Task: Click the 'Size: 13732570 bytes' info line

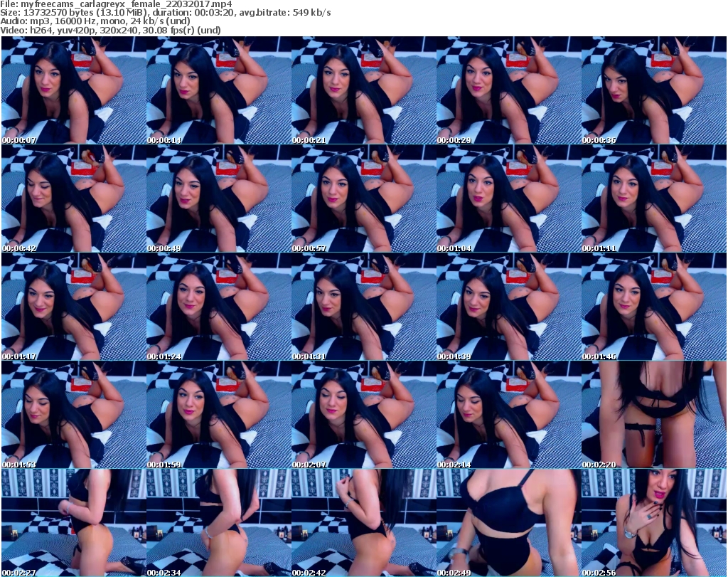Action: coord(165,13)
